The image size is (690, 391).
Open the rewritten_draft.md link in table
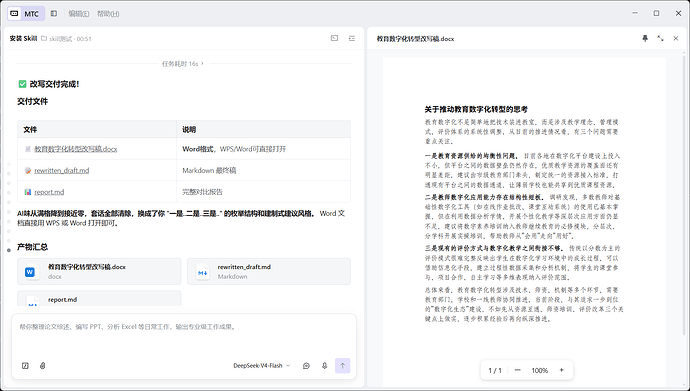click(62, 170)
